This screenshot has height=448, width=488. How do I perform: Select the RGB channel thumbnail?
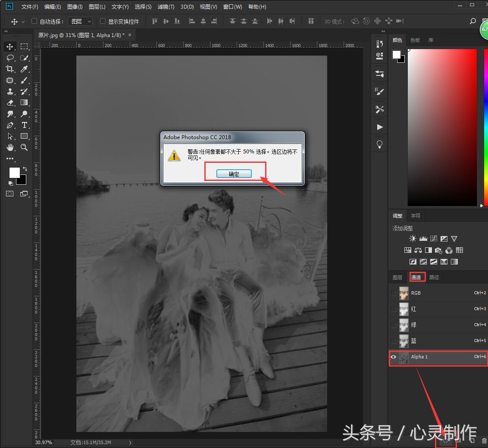click(404, 293)
